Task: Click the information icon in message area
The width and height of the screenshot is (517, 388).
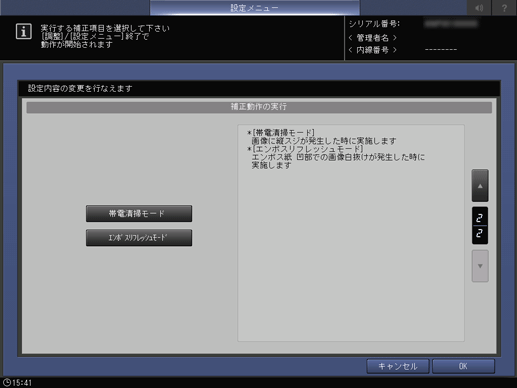Action: click(x=24, y=32)
